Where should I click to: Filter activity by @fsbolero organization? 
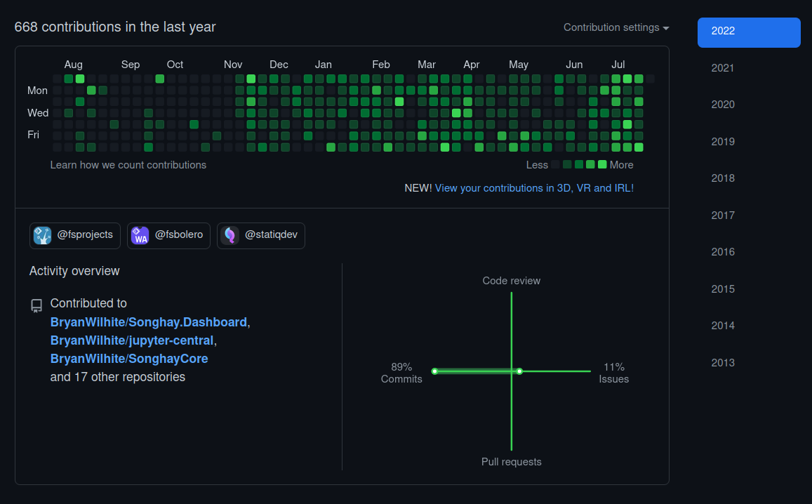coord(169,236)
